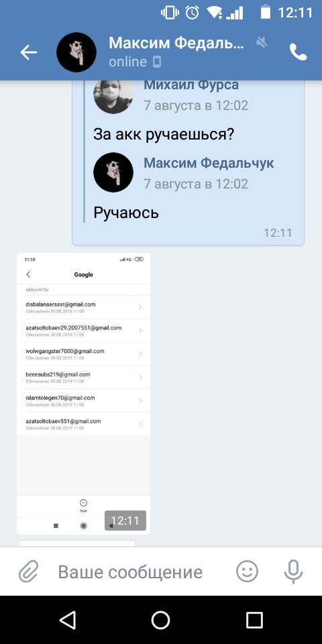The image size is (322, 644).
Task: Open Максим Федальчук's avatar in forwarded message
Action: pyautogui.click(x=113, y=172)
